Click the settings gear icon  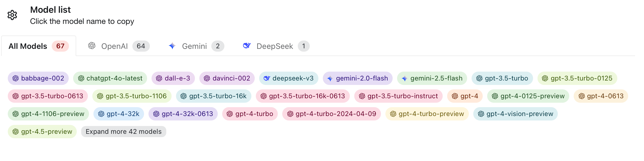click(12, 15)
